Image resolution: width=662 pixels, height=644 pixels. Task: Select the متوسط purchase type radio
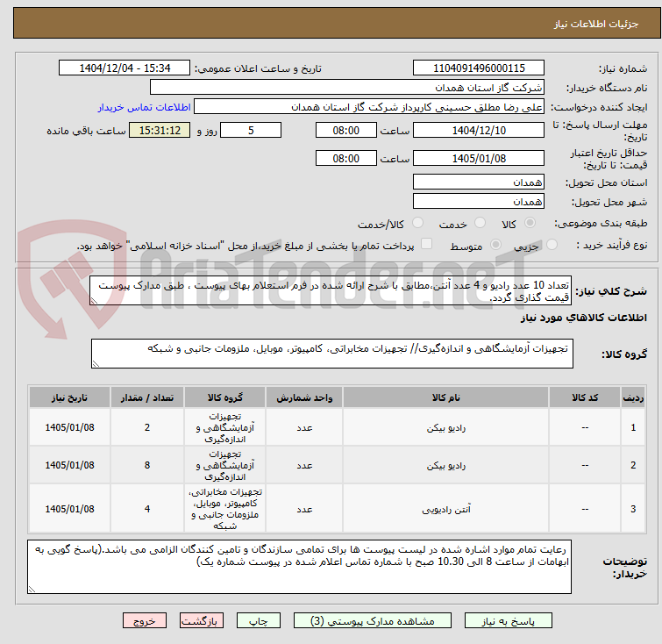click(495, 245)
